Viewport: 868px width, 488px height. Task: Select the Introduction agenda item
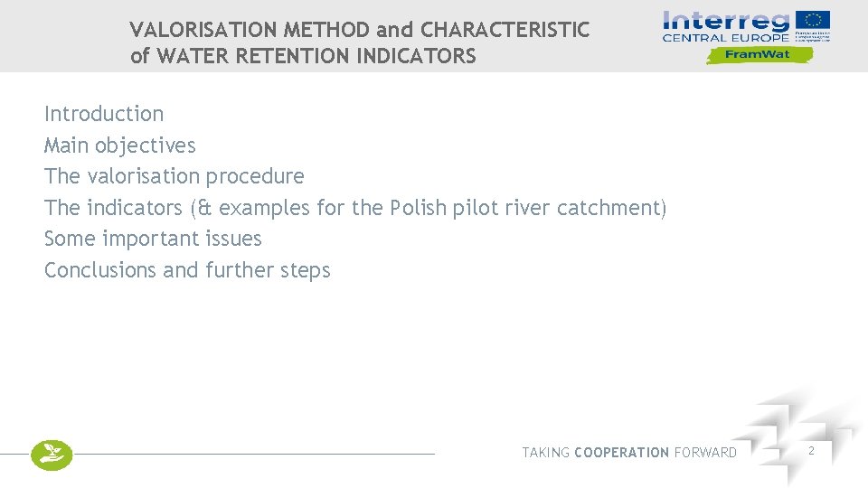click(104, 114)
